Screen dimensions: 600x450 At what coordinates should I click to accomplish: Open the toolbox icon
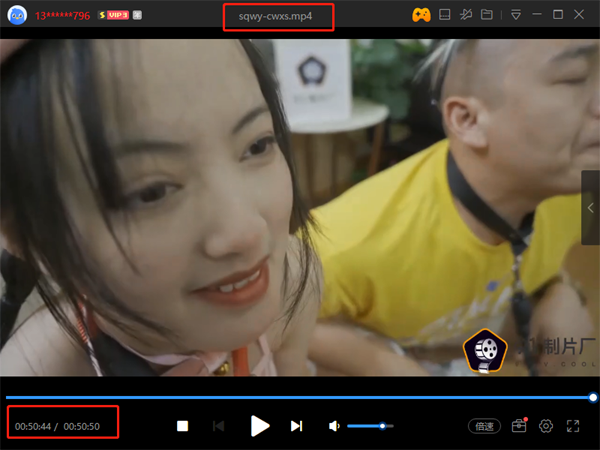tap(519, 426)
